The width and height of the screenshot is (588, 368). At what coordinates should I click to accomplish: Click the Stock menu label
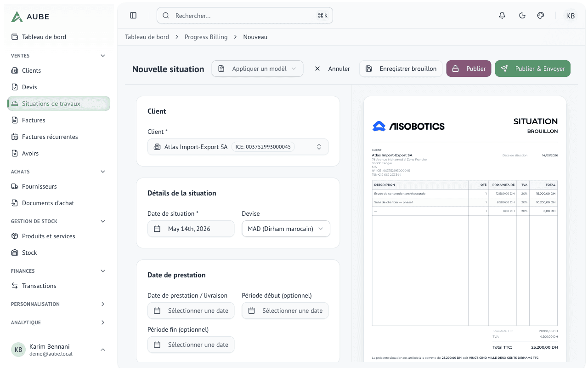[x=29, y=253]
